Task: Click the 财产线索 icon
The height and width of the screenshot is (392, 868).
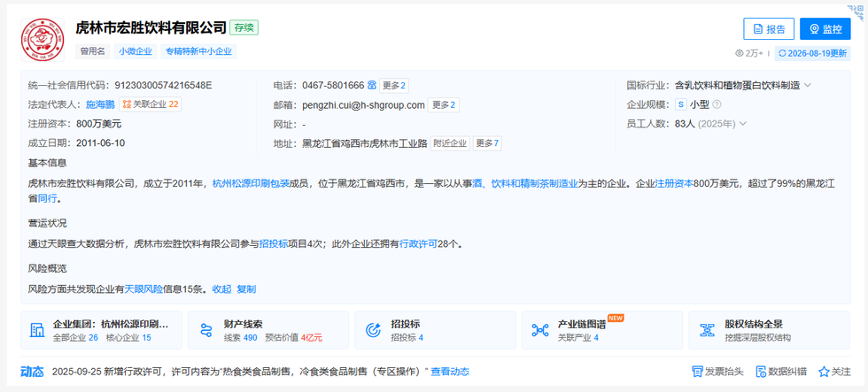Action: (x=206, y=330)
